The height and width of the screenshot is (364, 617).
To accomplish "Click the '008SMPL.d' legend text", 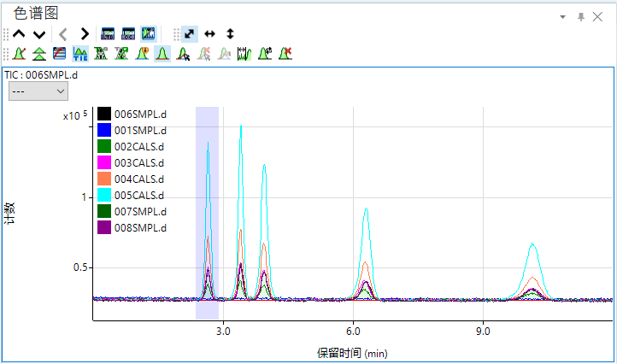I will coord(140,228).
